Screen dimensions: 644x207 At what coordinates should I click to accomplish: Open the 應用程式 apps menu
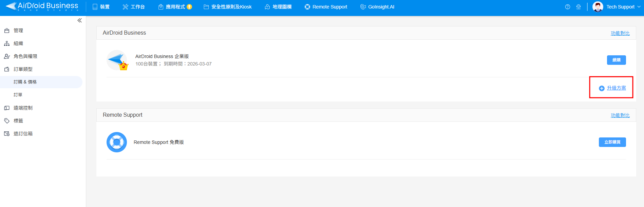[172, 7]
